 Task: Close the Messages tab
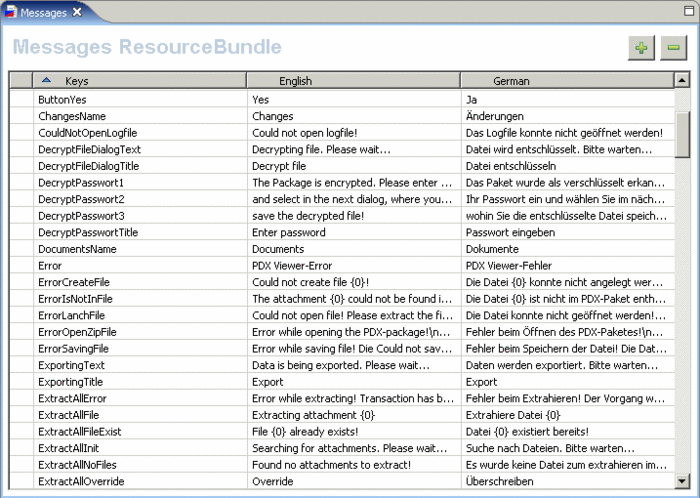(77, 12)
